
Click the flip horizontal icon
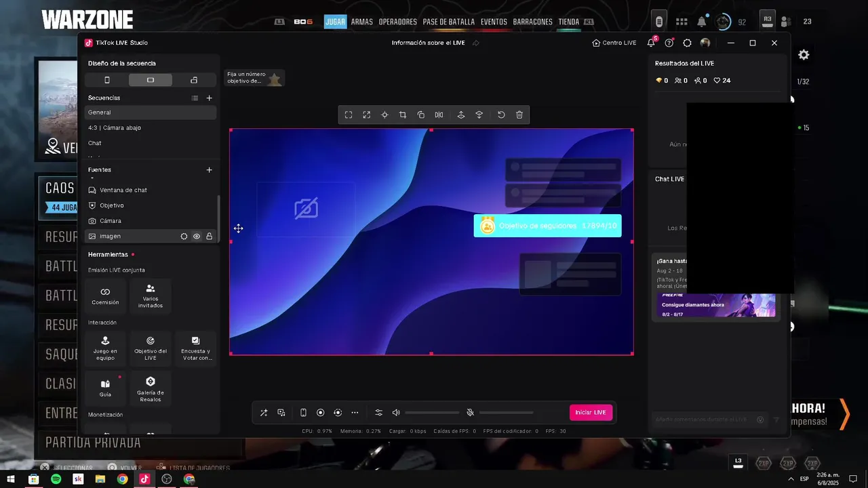pos(439,115)
